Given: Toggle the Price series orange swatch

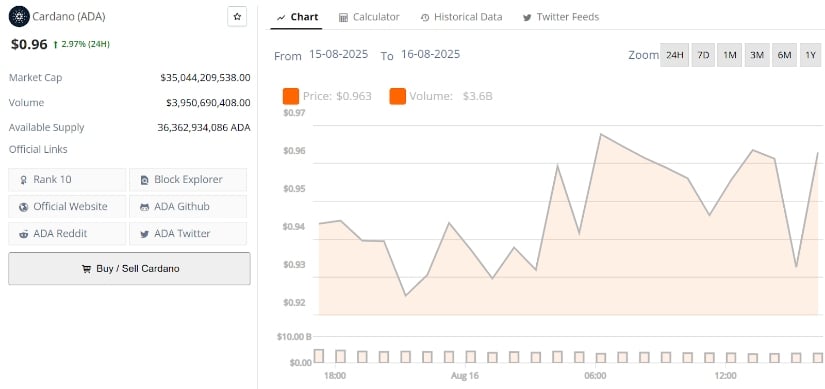Looking at the screenshot, I should point(291,96).
